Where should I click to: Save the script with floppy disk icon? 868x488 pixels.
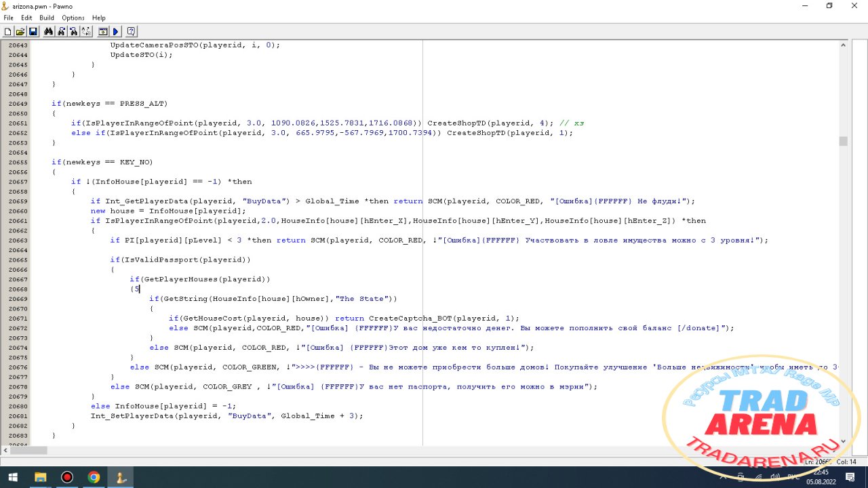pos(33,31)
